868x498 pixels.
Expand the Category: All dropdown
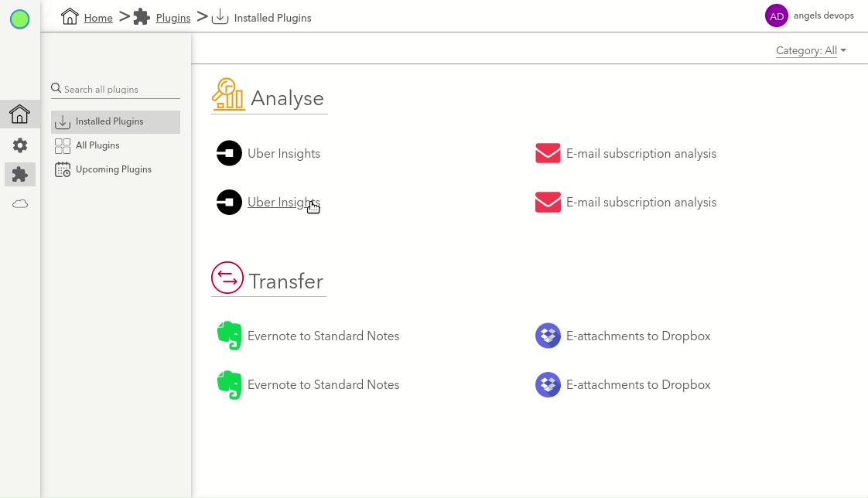tap(810, 51)
